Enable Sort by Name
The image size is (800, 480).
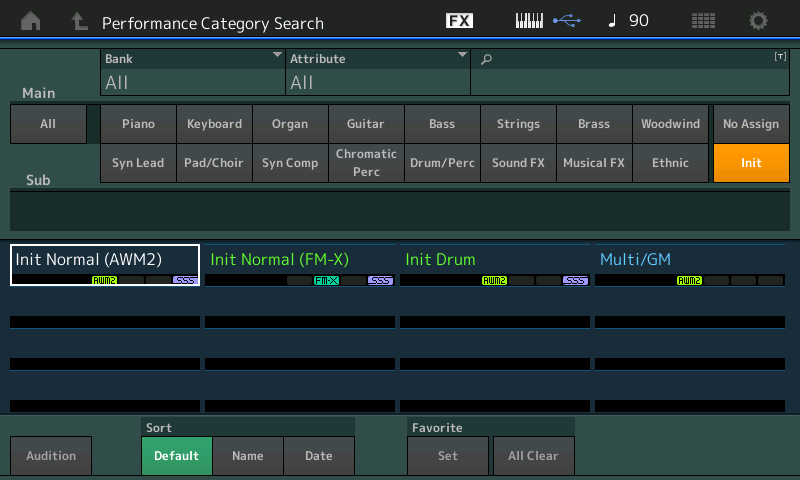click(248, 456)
